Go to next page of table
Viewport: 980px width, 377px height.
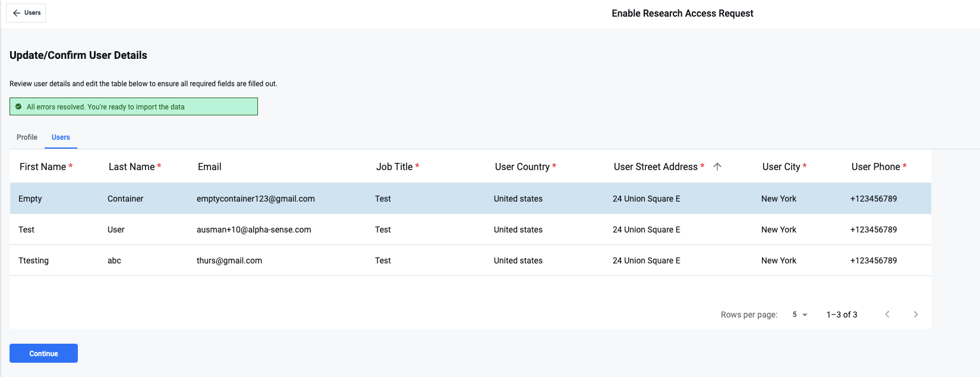(916, 315)
